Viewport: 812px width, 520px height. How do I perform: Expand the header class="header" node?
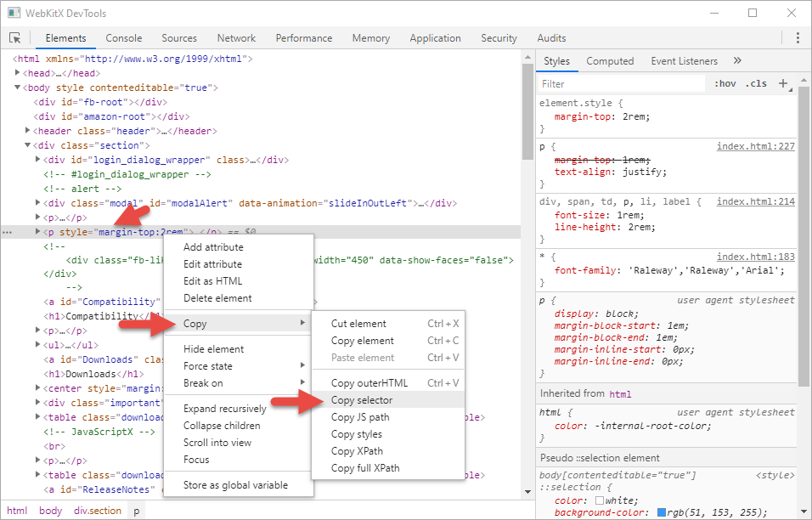(x=27, y=131)
